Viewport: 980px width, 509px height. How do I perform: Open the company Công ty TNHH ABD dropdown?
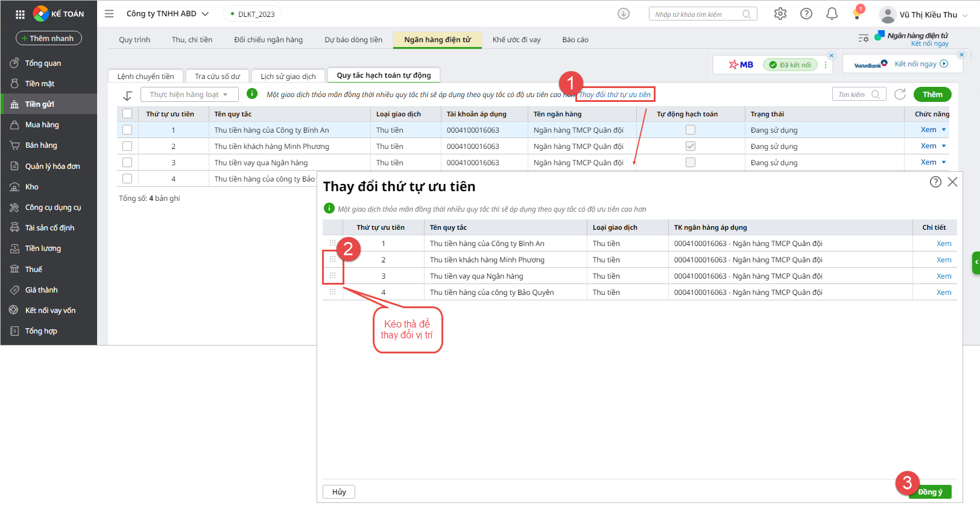[168, 13]
